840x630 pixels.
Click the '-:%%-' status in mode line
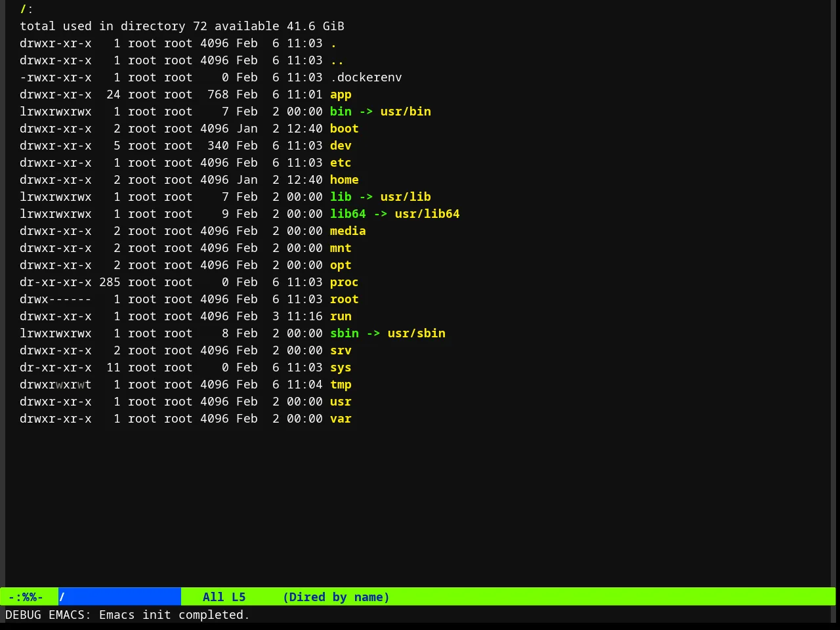26,597
